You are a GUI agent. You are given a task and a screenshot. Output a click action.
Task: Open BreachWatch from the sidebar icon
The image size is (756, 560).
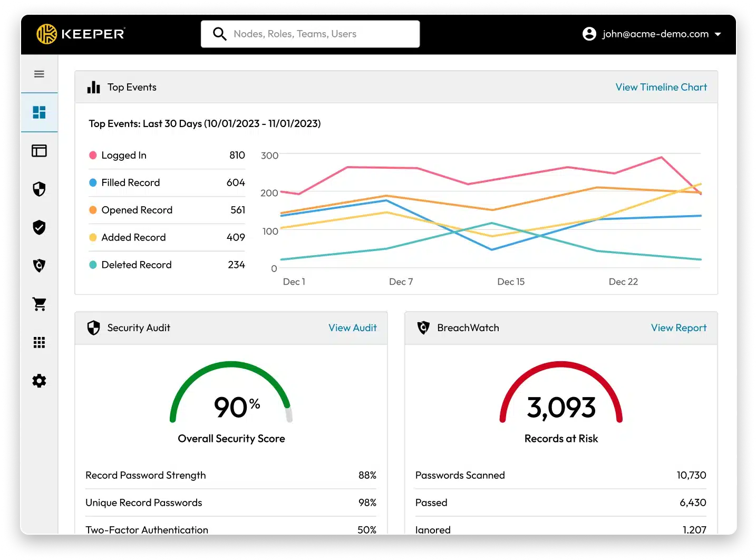click(x=39, y=265)
